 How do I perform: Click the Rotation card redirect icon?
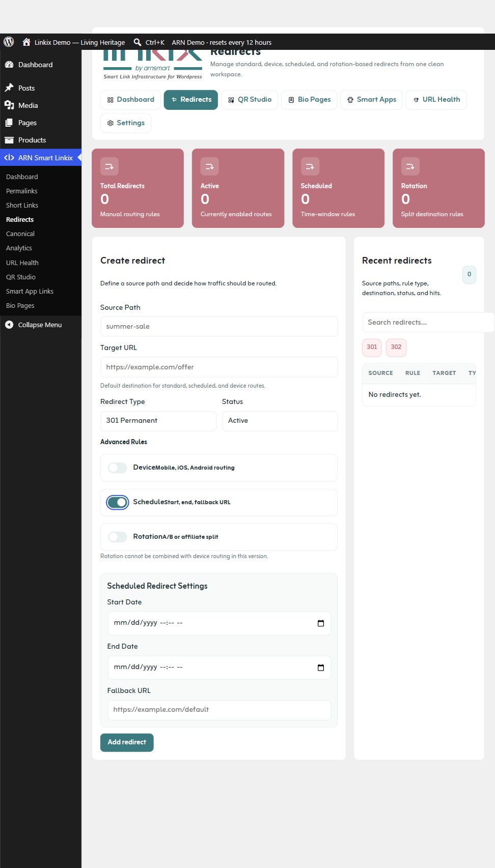(410, 166)
